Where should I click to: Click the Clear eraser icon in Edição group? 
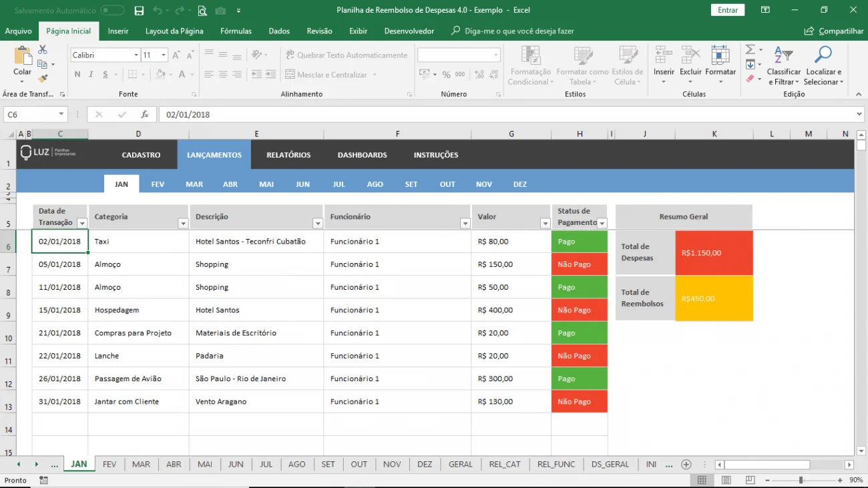coord(750,78)
